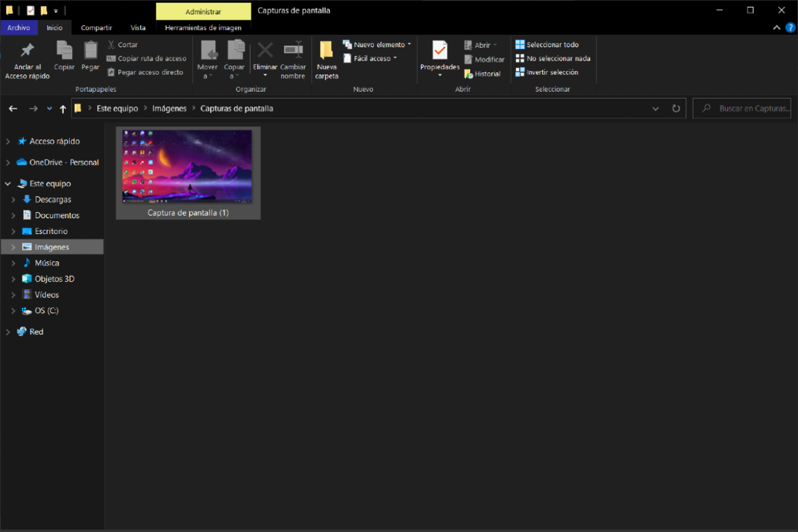Create a Nueva carpeta
Screen dimensions: 798x532
(x=326, y=59)
